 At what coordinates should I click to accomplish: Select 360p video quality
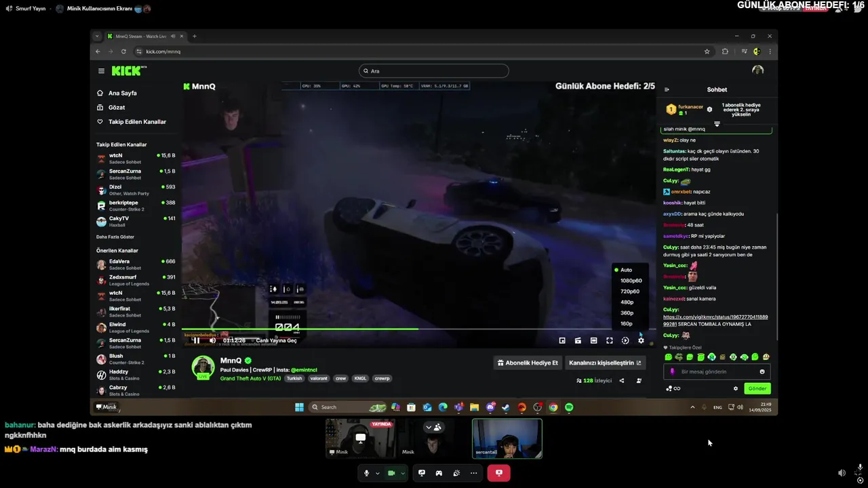pyautogui.click(x=627, y=313)
